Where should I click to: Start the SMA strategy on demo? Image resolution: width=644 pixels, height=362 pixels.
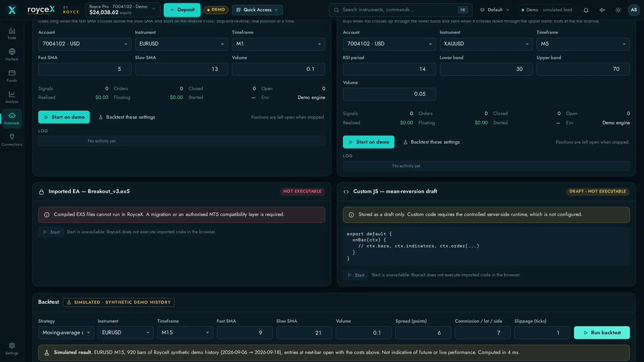coord(64,117)
